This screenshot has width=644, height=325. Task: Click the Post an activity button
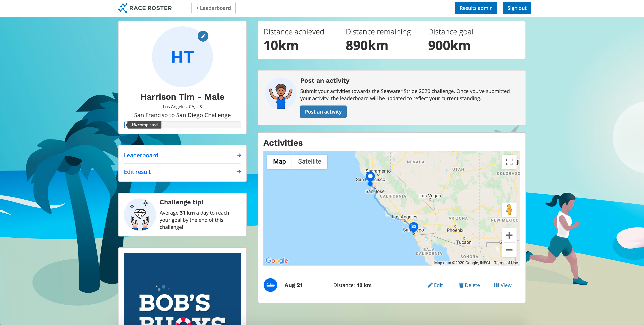(323, 112)
